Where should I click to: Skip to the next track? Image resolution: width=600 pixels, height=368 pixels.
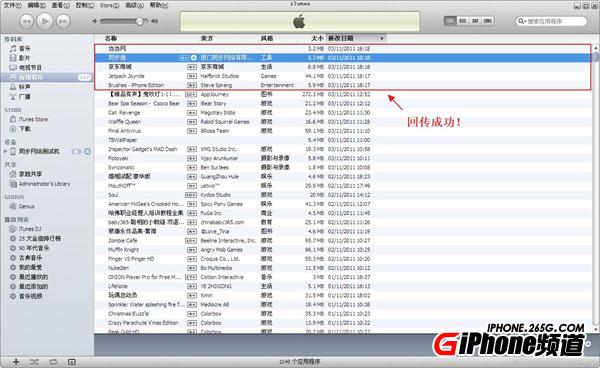[63, 21]
